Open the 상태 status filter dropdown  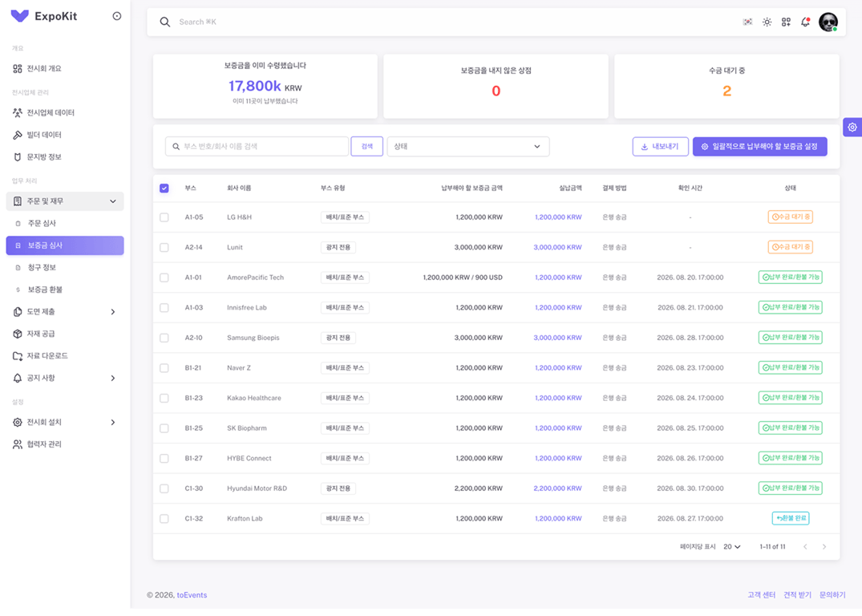pos(467,146)
